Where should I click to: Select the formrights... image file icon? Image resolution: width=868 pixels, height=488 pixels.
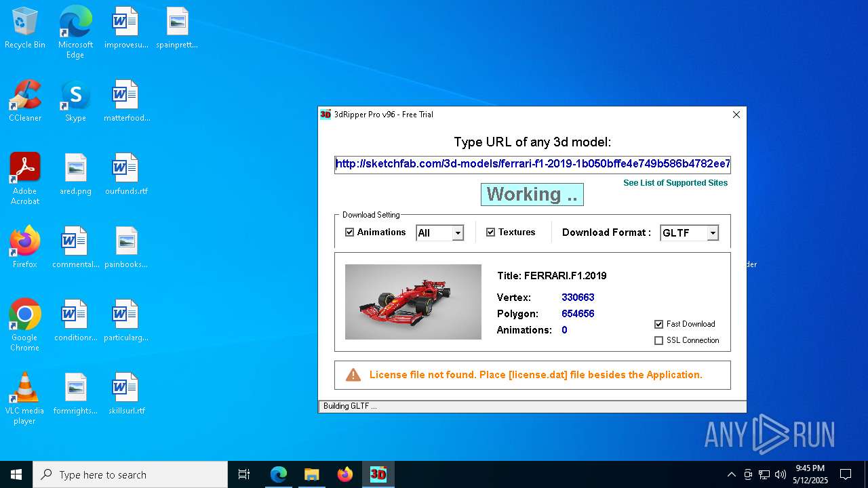click(75, 394)
